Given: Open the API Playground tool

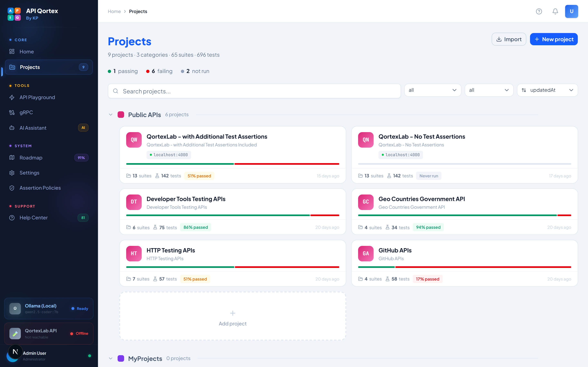Looking at the screenshot, I should click(37, 97).
